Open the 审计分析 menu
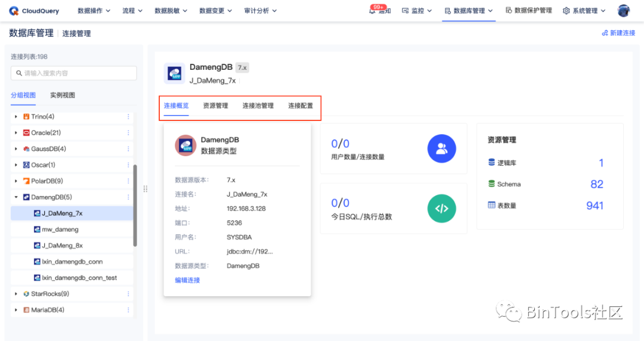This screenshot has width=644, height=341. pyautogui.click(x=261, y=11)
